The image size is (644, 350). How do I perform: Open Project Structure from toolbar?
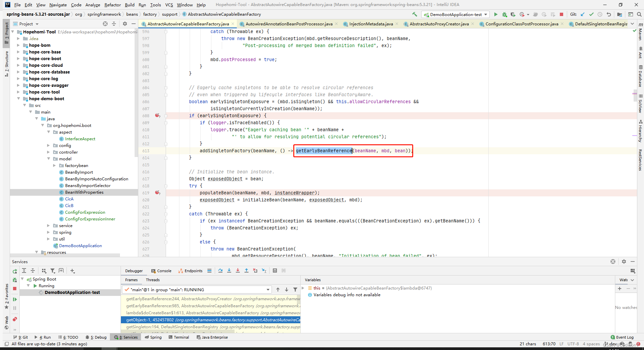[x=620, y=14]
